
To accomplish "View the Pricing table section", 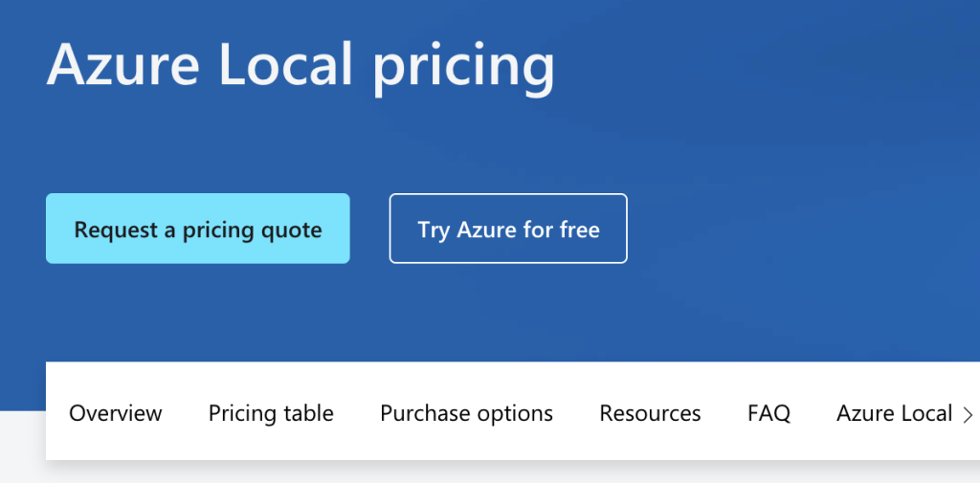I will point(271,413).
